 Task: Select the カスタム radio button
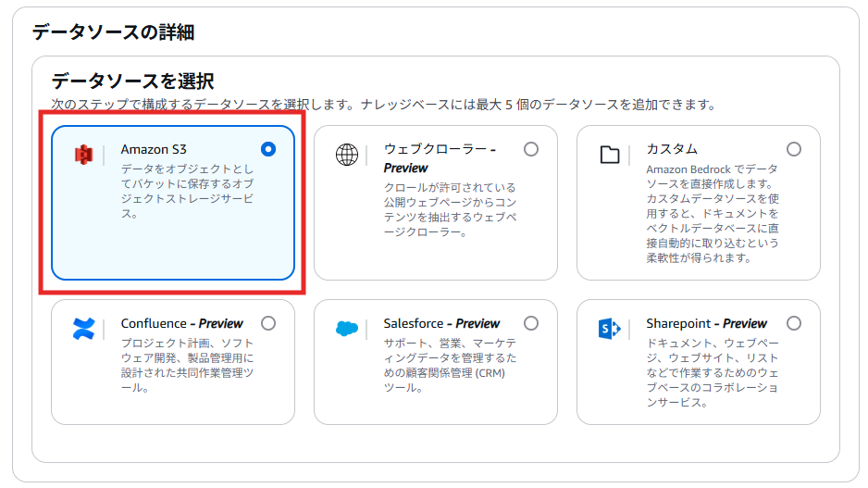point(794,149)
